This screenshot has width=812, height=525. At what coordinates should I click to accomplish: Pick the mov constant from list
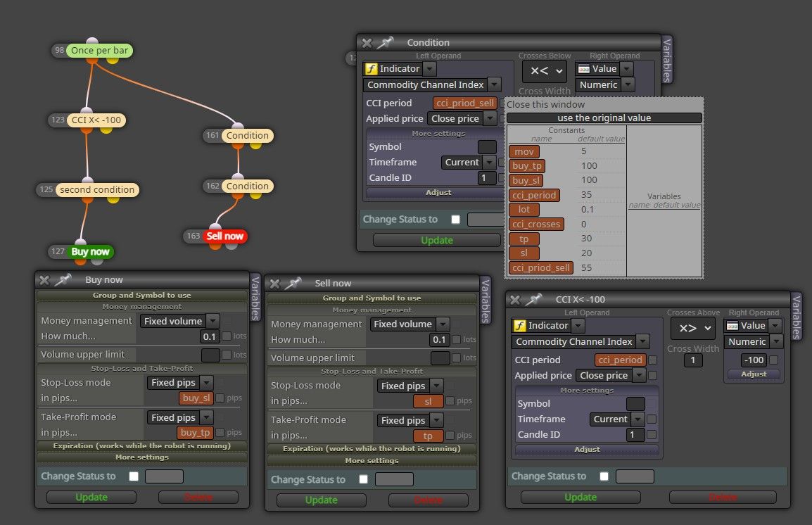524,152
